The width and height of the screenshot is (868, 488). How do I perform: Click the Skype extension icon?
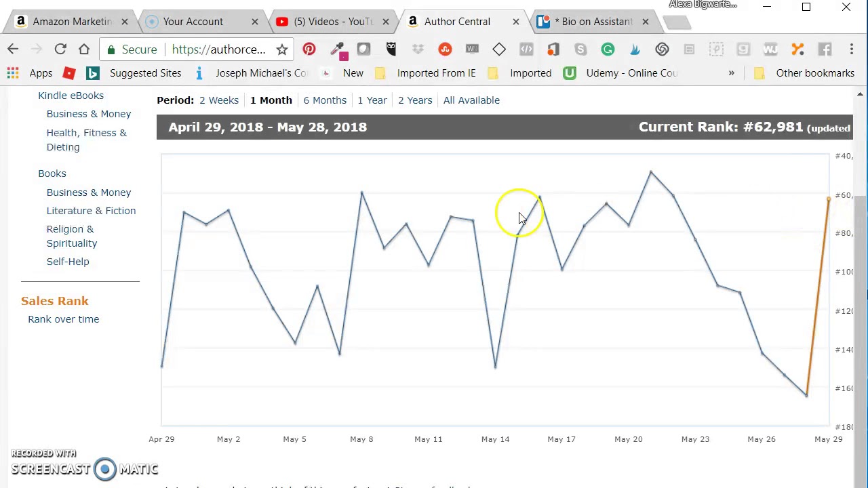(580, 49)
